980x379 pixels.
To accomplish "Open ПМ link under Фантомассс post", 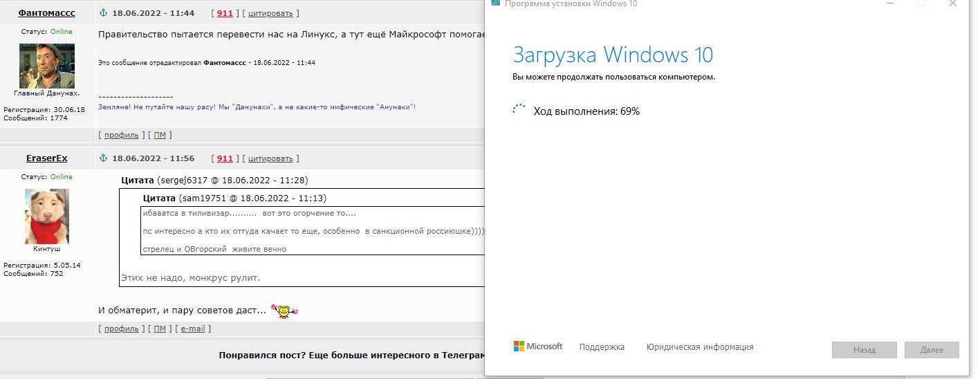I will pyautogui.click(x=160, y=135).
